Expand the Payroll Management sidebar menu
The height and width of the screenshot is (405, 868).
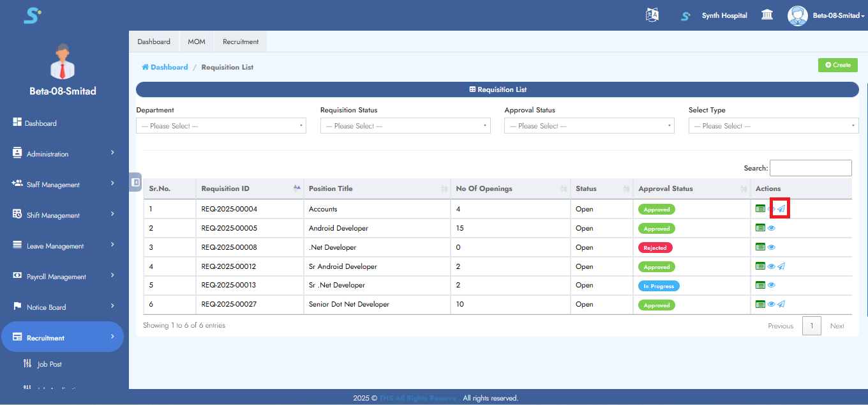tap(63, 277)
